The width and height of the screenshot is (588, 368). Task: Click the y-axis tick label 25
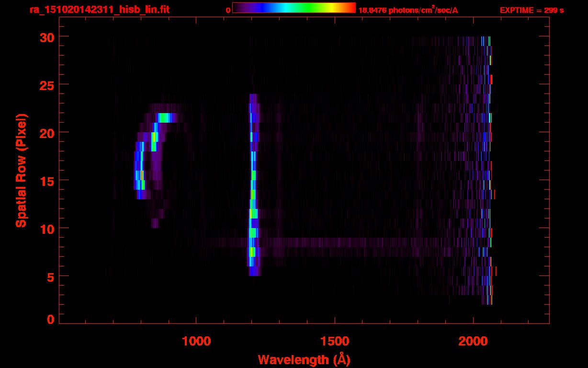click(x=46, y=85)
